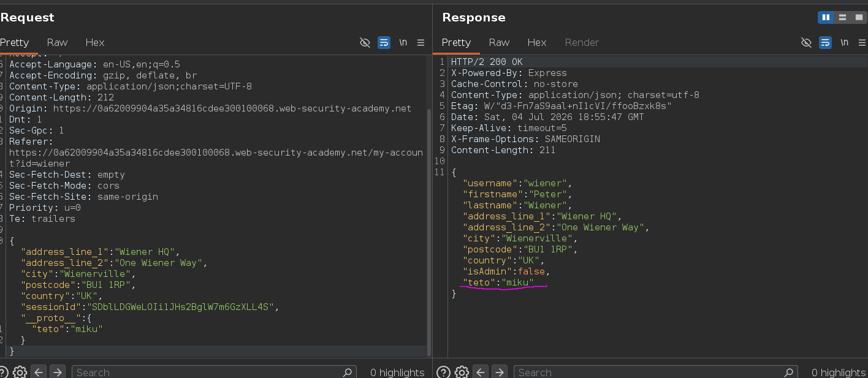The width and height of the screenshot is (868, 378).
Task: Click "username":"wiener" in Response JSON
Action: pyautogui.click(x=517, y=183)
